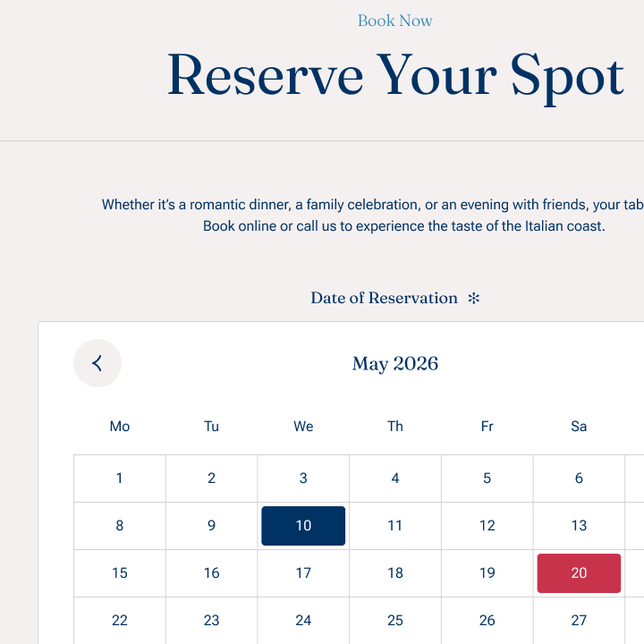Image resolution: width=644 pixels, height=644 pixels.
Task: Select May 10 in the calendar
Action: [x=303, y=526]
